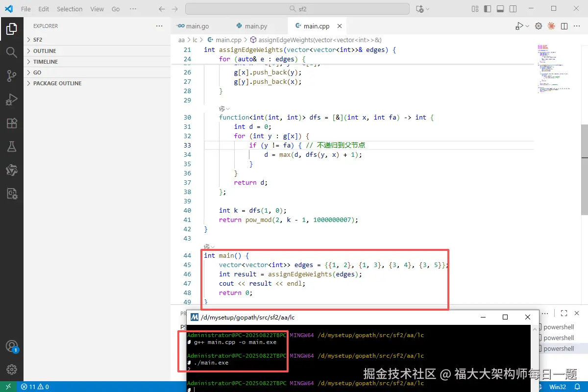
Task: Maximize the bottom panel size
Action: [564, 313]
